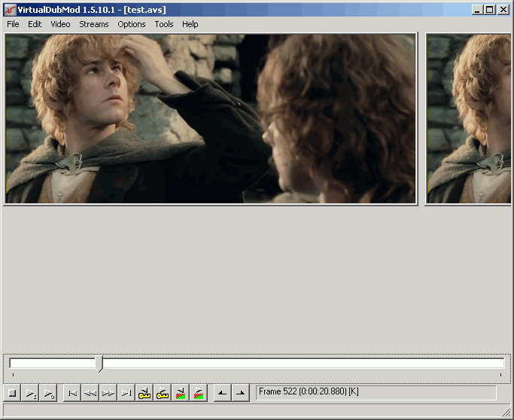Click the Frame 522 position readout

(376, 392)
